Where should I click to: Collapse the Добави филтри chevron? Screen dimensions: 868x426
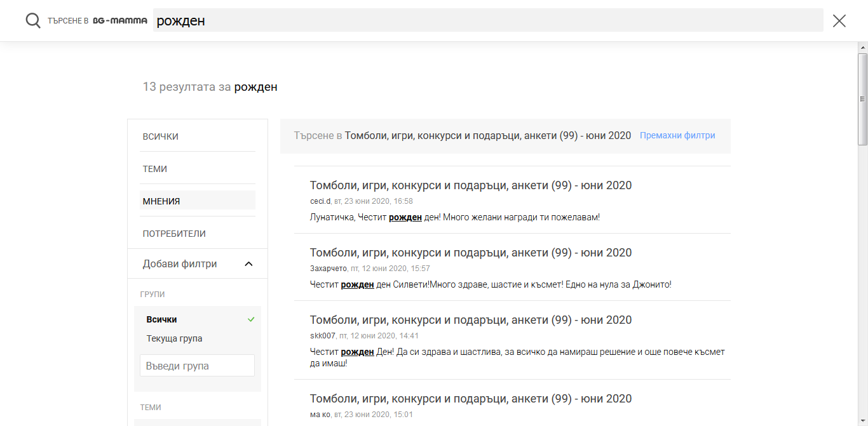tap(248, 264)
